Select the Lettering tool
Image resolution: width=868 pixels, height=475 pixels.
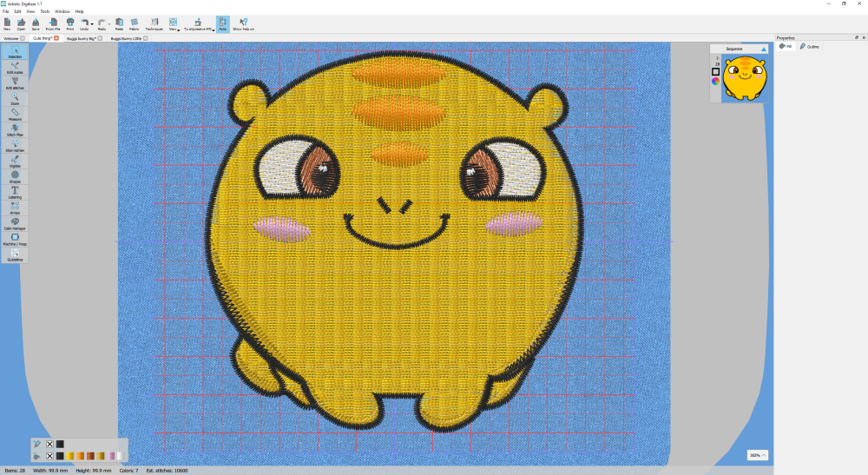coord(15,192)
